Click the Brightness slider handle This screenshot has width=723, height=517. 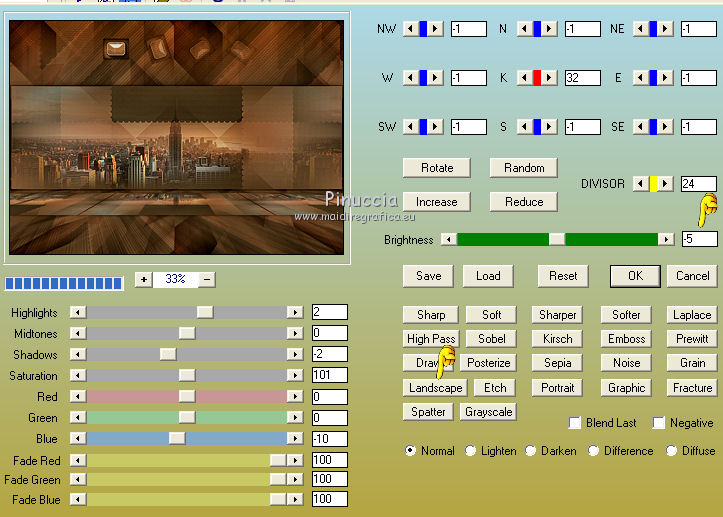[557, 239]
